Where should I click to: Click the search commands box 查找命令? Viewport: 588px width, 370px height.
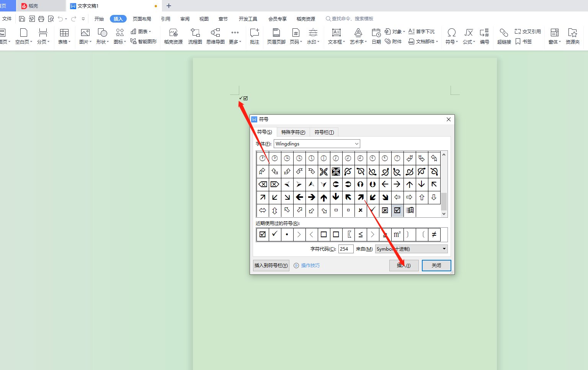tap(350, 19)
